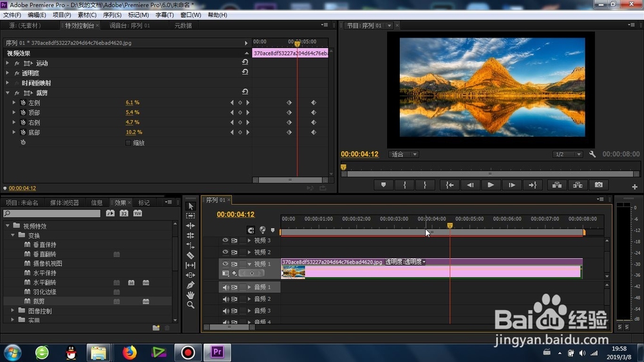Expand the 图像控制 effects folder
This screenshot has width=644, height=362.
12,310
